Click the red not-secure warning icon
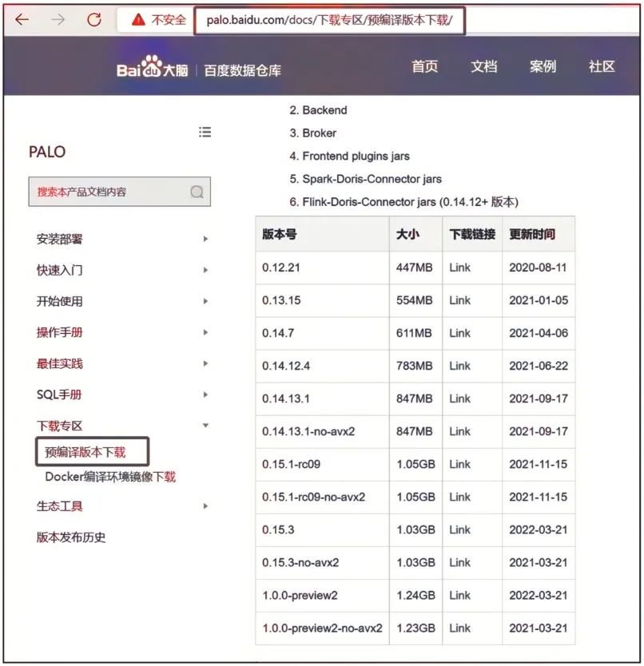The image size is (644, 666). (138, 19)
